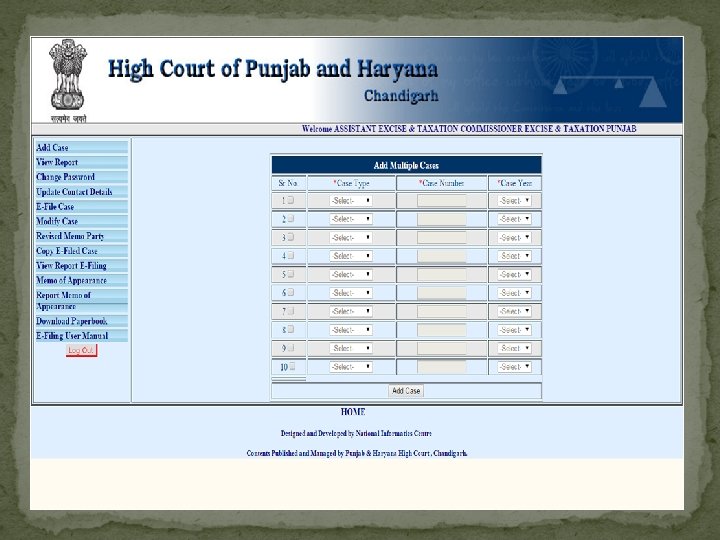Screen dimensions: 720x540
Task: Tick the row 8 checkbox
Action: coord(291,329)
